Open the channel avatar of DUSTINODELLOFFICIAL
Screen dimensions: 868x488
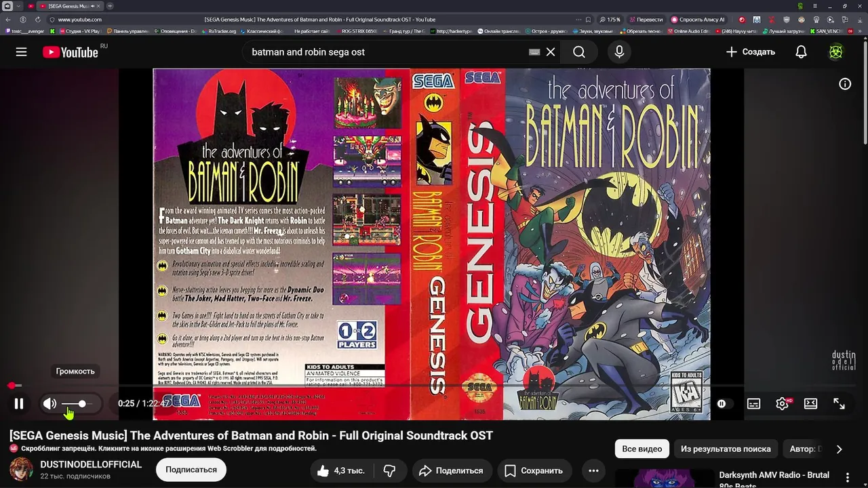pyautogui.click(x=21, y=470)
